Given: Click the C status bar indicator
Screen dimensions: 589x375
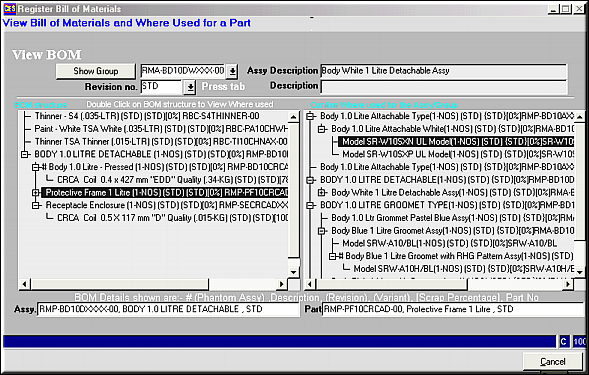Looking at the screenshot, I should [x=563, y=342].
